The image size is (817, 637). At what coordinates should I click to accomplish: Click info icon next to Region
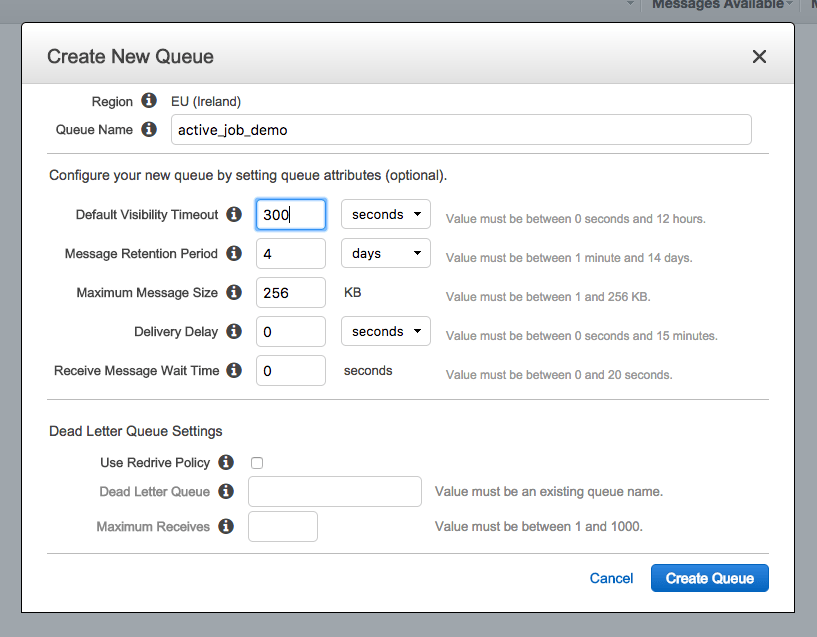click(x=149, y=101)
